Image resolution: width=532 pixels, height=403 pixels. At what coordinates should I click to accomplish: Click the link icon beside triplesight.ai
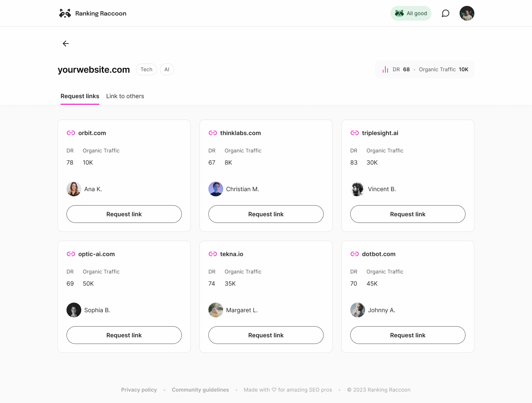(x=355, y=133)
